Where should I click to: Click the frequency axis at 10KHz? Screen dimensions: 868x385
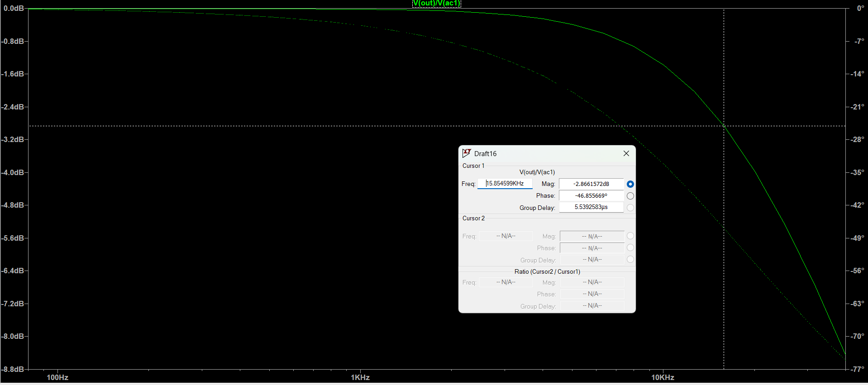tap(663, 377)
